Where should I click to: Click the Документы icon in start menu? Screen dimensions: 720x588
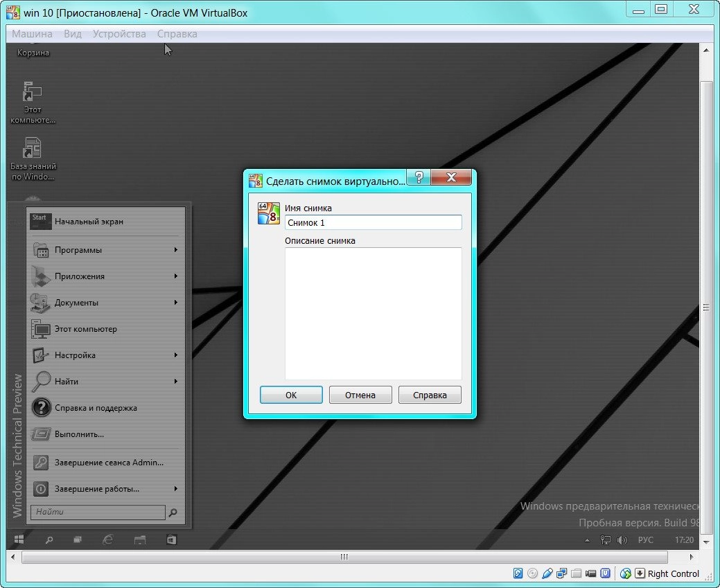coord(40,303)
